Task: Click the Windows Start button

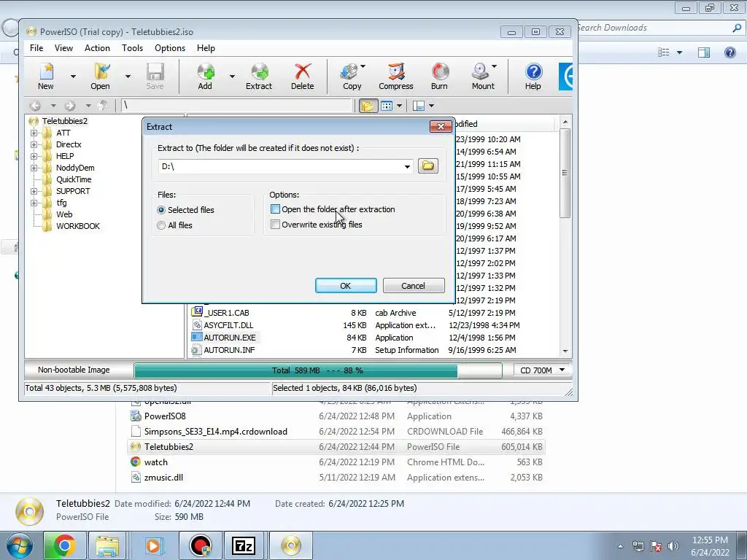Action: 20,545
